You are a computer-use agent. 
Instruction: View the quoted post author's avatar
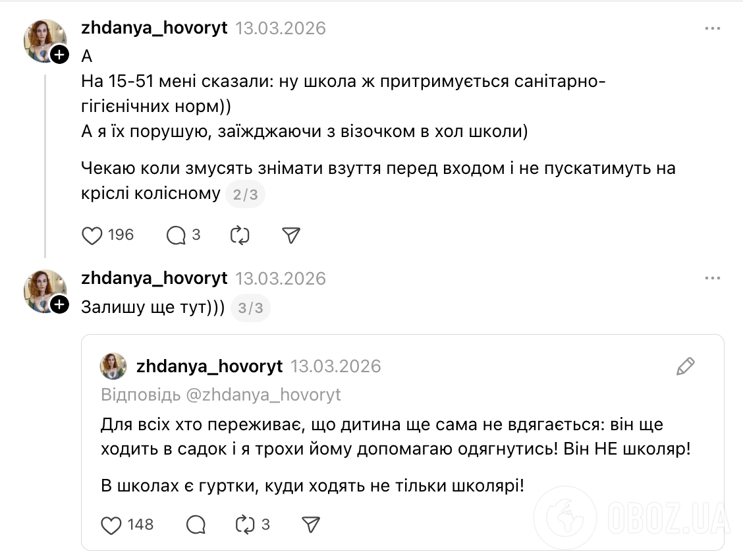click(113, 366)
